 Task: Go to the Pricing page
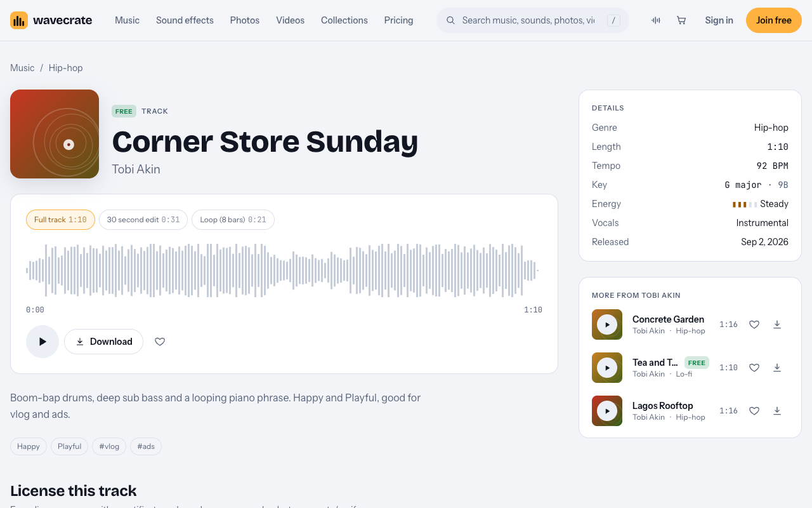pos(398,20)
